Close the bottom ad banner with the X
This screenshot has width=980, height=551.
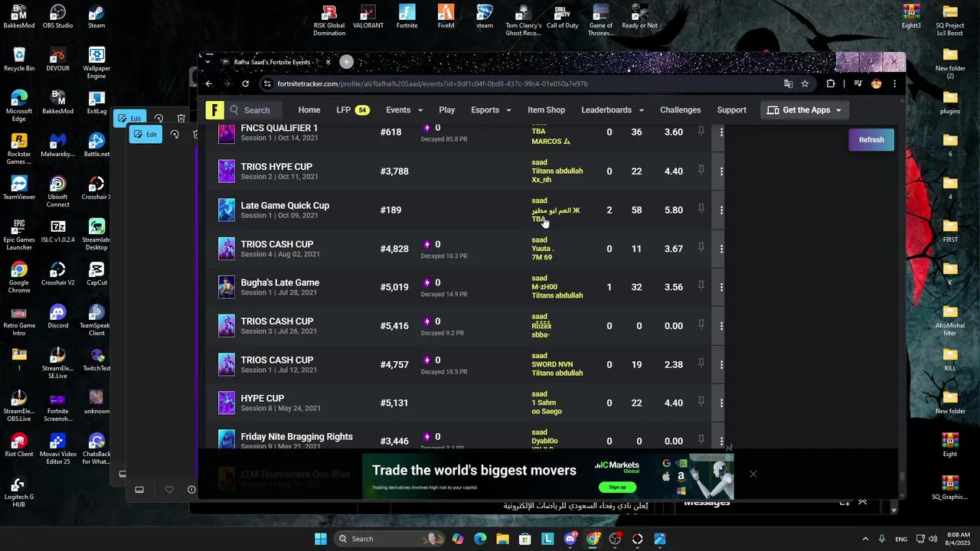(753, 474)
